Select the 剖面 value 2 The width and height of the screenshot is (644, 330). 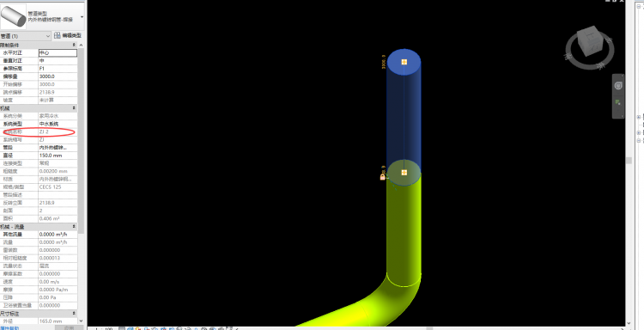(58, 211)
